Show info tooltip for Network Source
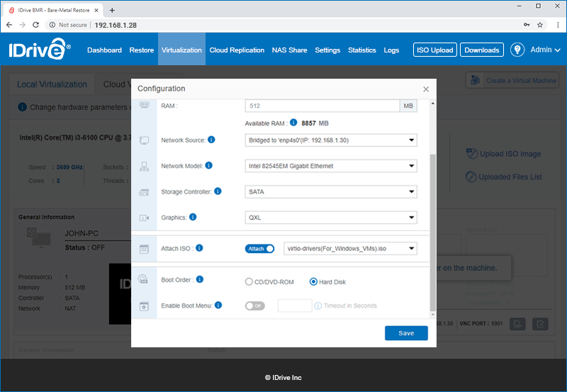567x392 pixels. (x=211, y=140)
